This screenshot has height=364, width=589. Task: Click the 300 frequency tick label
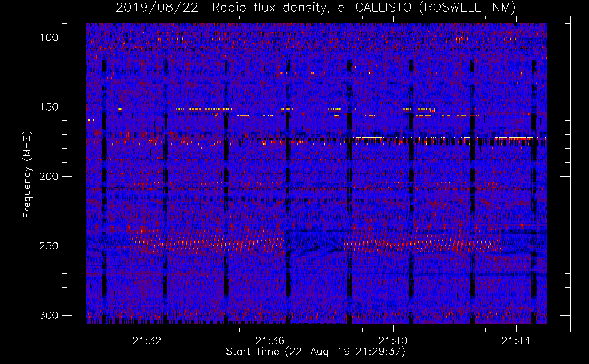[x=49, y=315]
